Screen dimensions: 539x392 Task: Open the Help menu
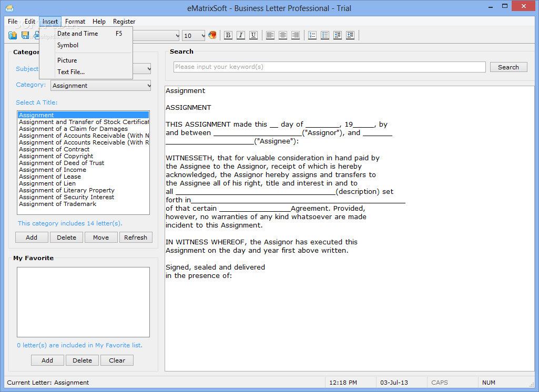pos(99,22)
